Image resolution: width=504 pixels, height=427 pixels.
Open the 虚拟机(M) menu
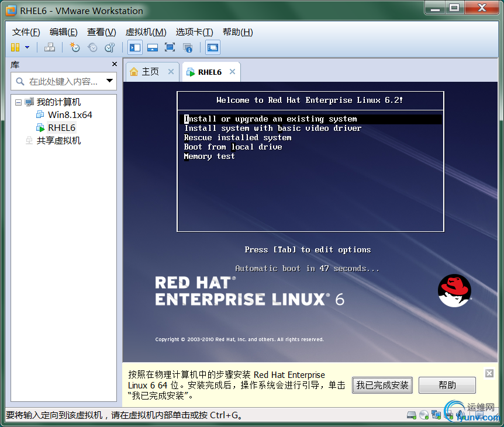(146, 32)
